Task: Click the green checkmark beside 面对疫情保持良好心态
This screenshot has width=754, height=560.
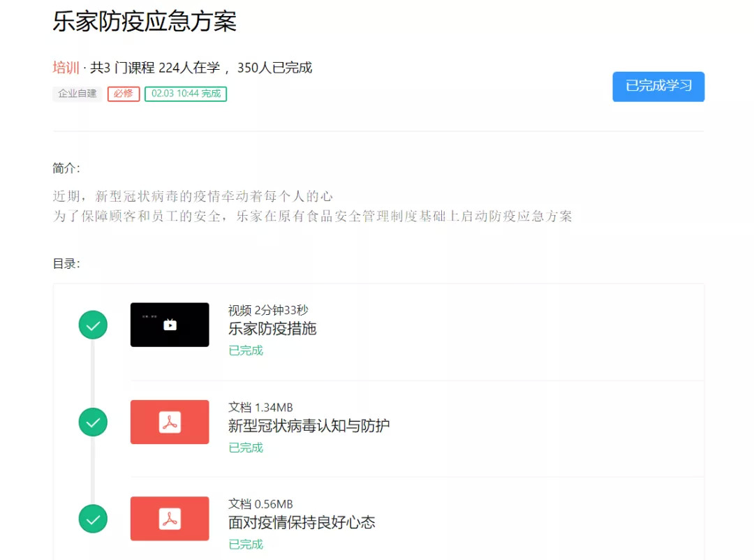Action: (x=93, y=519)
